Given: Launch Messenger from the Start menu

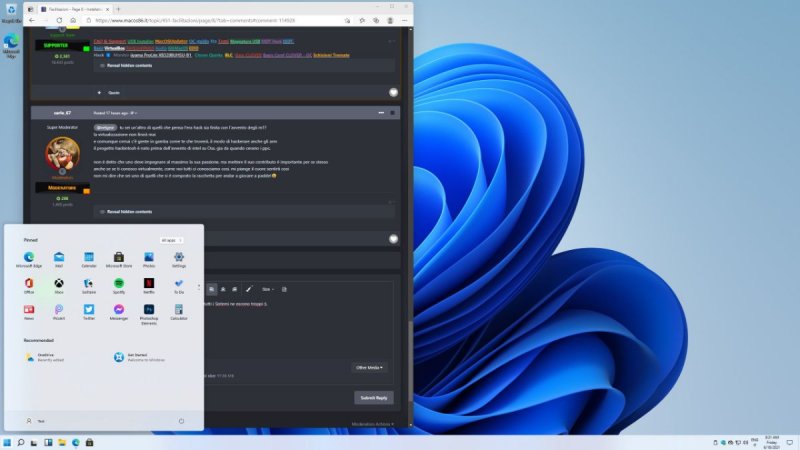Looking at the screenshot, I should pos(119,312).
